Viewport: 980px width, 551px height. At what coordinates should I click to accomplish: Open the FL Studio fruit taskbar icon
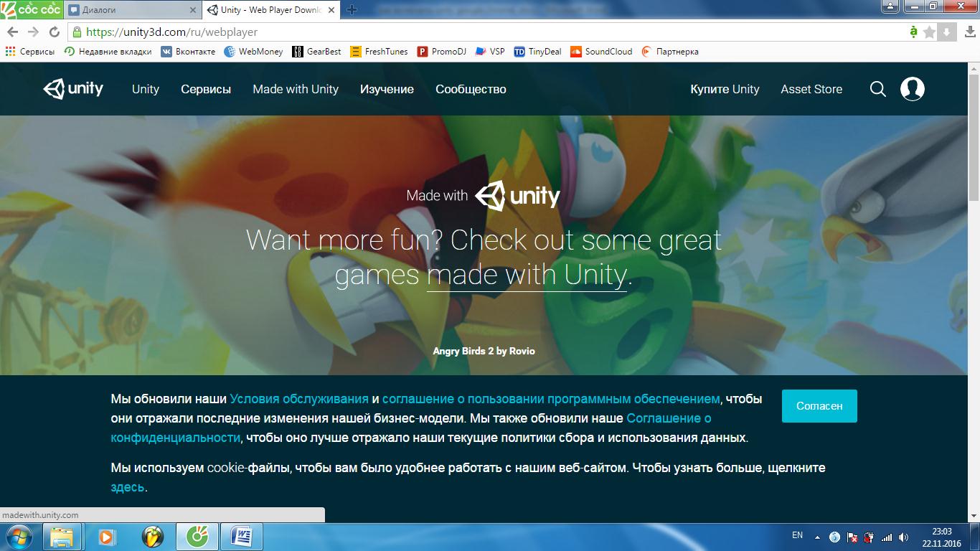(x=152, y=537)
